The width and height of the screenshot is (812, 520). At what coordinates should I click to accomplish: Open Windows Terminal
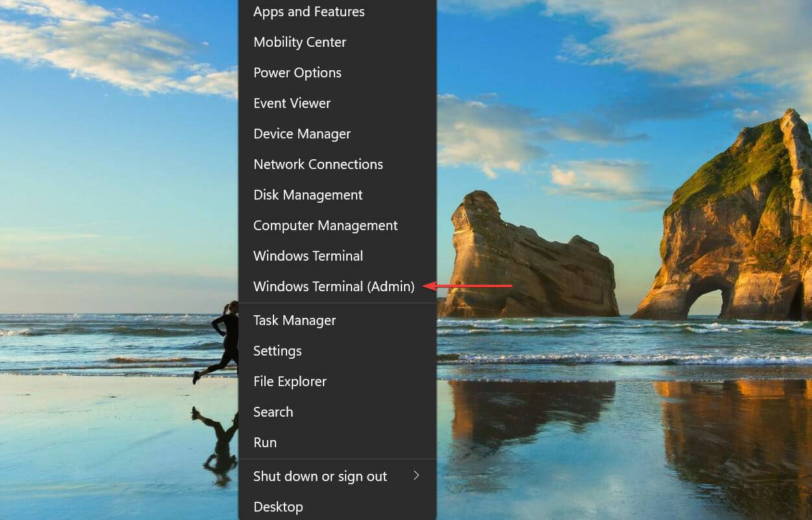(x=308, y=255)
